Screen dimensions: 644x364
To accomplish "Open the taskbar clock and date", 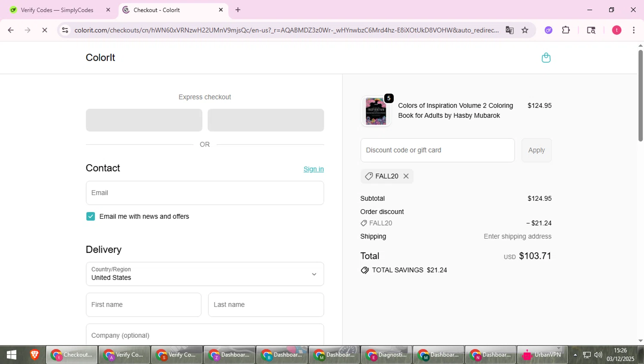I will coord(620,355).
